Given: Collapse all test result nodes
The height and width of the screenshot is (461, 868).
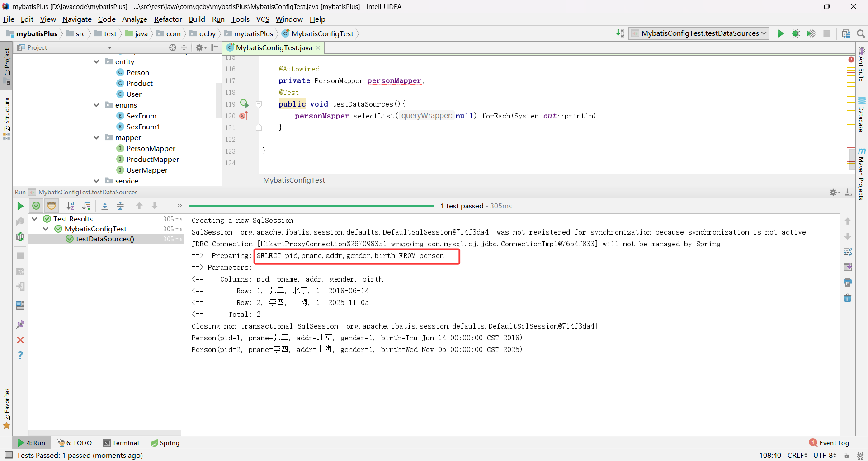Looking at the screenshot, I should point(120,206).
